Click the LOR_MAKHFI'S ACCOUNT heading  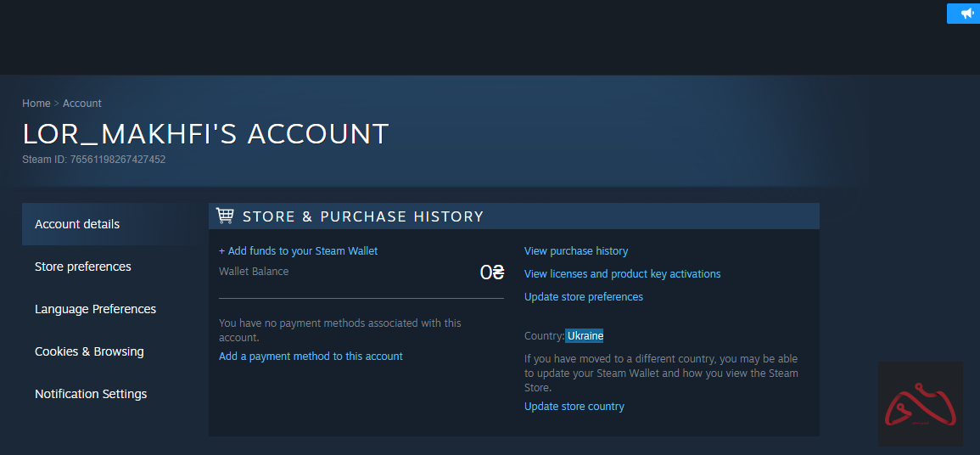(205, 134)
